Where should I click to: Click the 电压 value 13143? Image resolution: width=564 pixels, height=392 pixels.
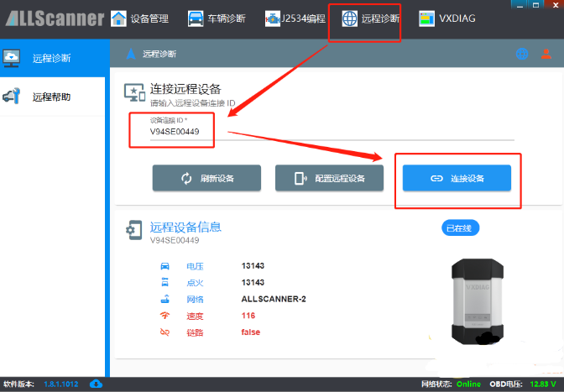253,266
